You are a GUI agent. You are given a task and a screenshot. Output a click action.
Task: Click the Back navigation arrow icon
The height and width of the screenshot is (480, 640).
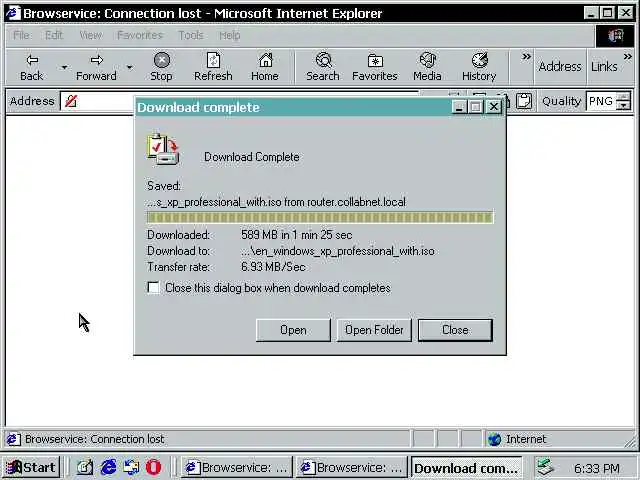32,60
